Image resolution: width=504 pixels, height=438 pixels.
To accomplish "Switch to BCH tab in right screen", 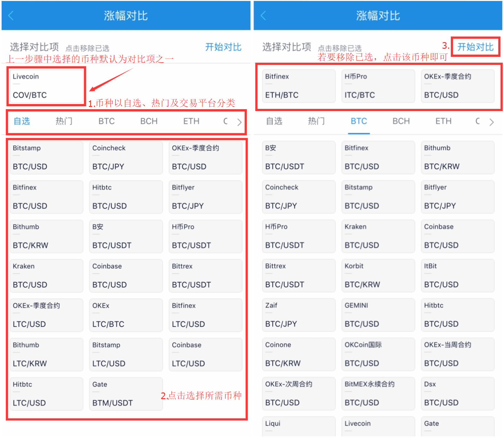I will click(401, 121).
